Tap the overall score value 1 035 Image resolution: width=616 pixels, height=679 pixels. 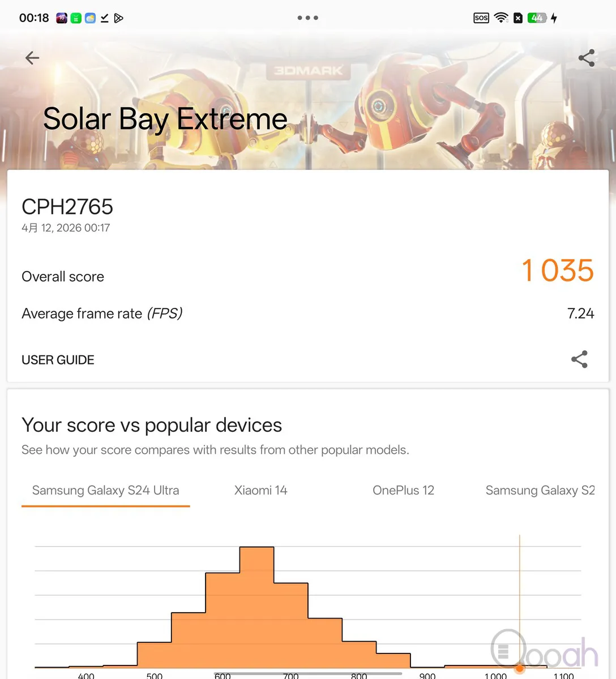[557, 270]
